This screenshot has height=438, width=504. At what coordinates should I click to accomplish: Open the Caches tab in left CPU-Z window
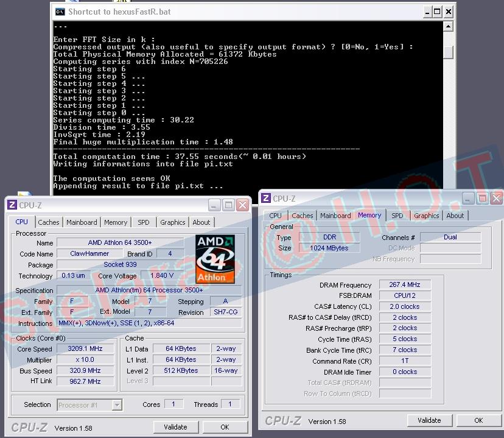[x=49, y=222]
